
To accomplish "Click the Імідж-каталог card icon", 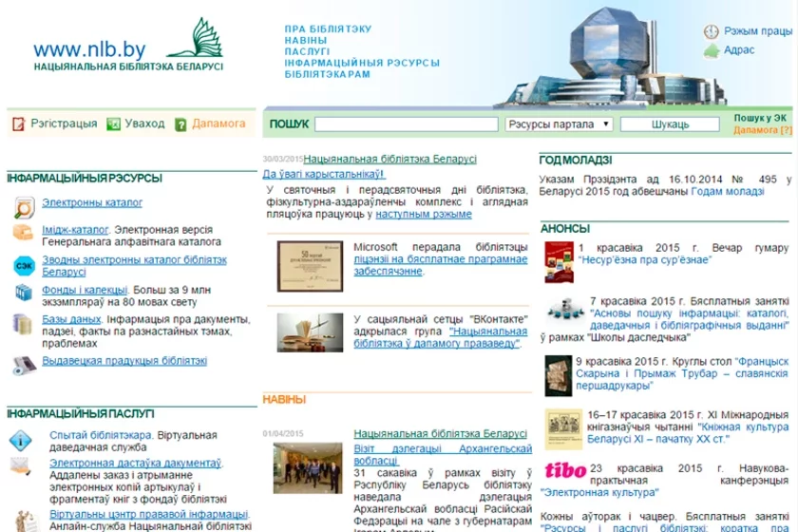I will [x=23, y=232].
